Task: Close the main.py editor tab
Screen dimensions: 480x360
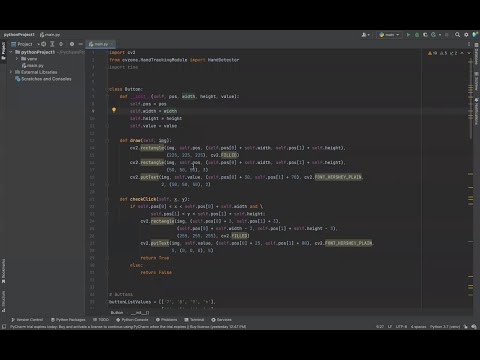Action: click(112, 44)
